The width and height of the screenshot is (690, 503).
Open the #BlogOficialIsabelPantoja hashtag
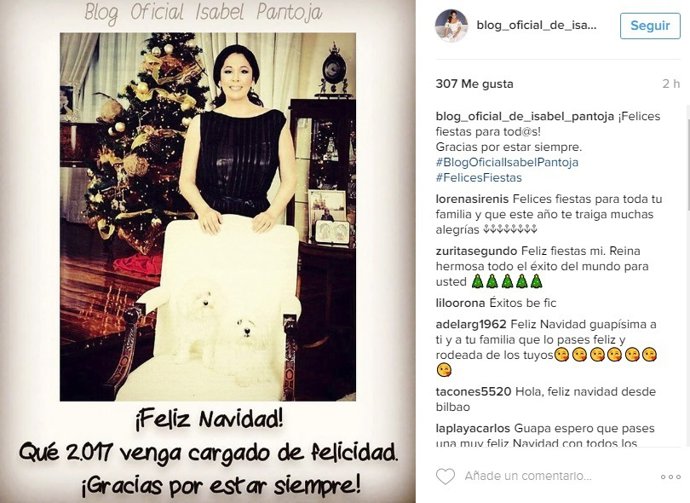click(x=507, y=162)
